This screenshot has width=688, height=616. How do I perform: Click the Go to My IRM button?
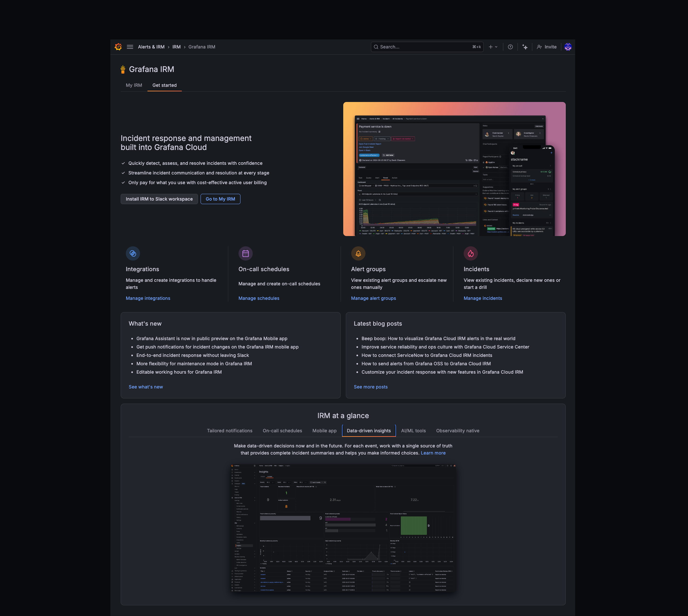pyautogui.click(x=220, y=199)
